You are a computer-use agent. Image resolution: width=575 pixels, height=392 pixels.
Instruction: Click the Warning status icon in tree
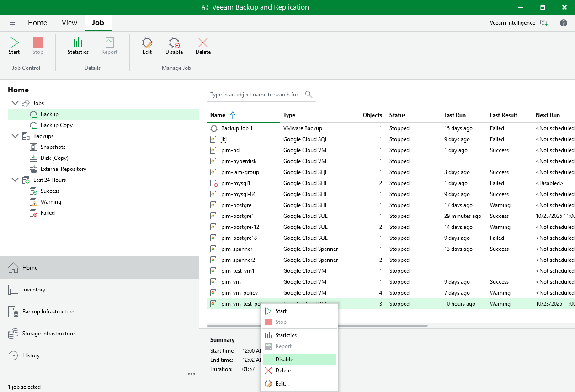[x=33, y=202]
